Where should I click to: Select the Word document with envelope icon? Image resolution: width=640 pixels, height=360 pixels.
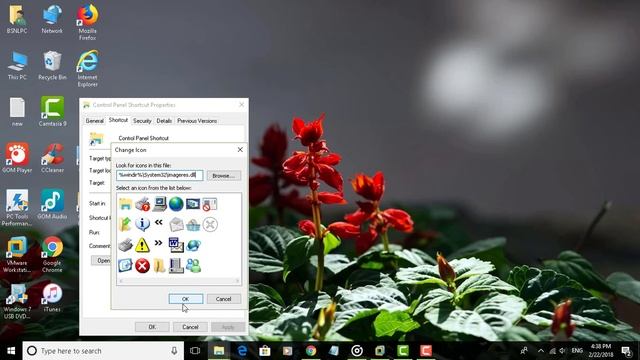[176, 245]
